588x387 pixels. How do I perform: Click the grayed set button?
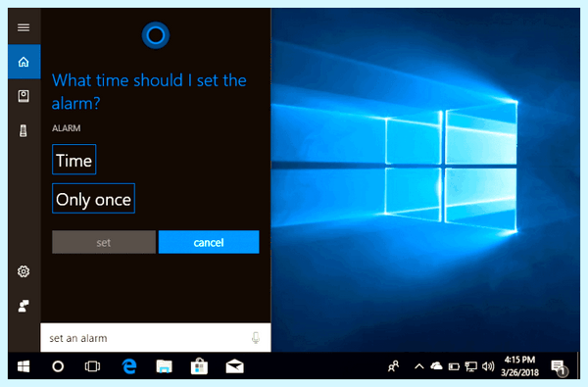[104, 242]
